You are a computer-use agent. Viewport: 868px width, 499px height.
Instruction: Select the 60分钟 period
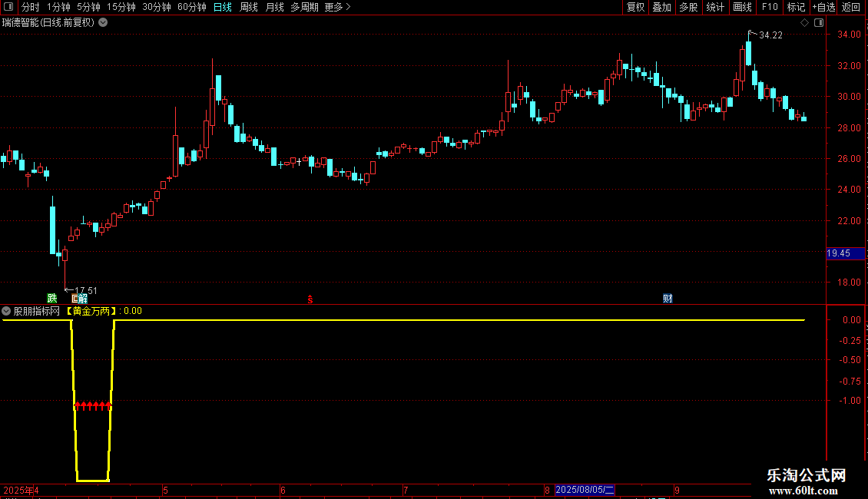(191, 7)
